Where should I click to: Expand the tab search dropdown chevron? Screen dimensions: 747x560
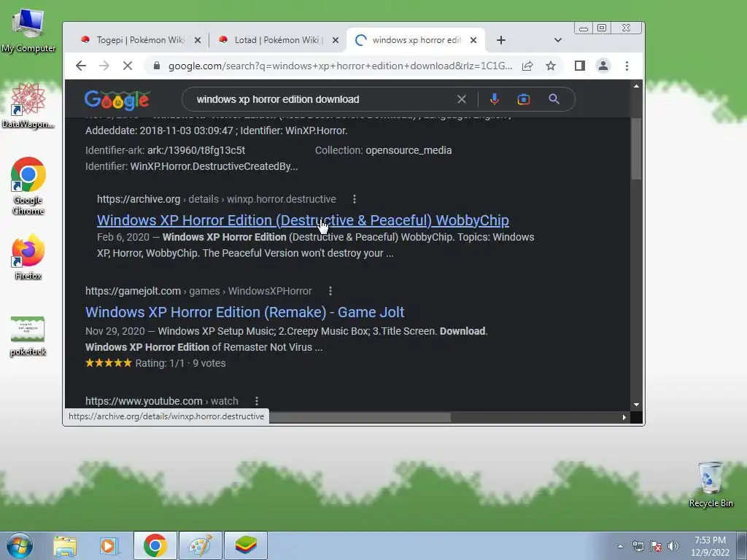click(x=558, y=41)
